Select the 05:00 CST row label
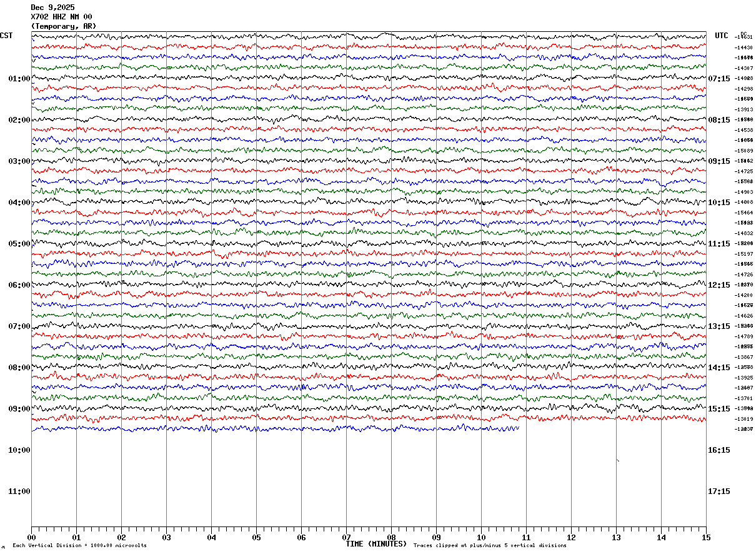The image size is (756, 554). pyautogui.click(x=19, y=244)
